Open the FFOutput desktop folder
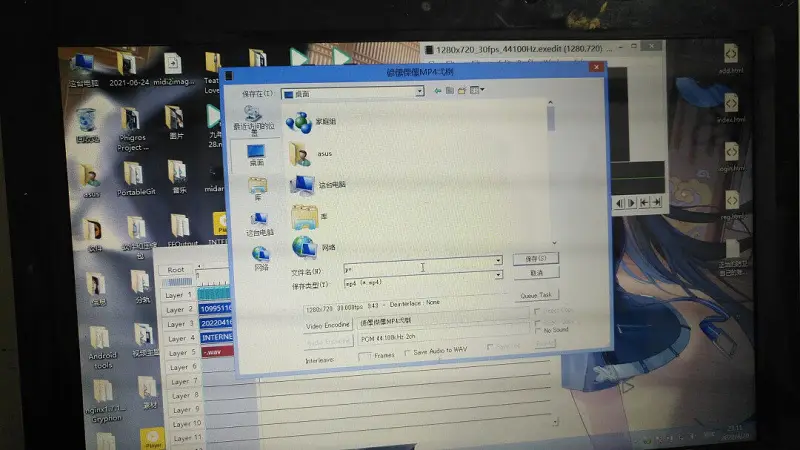 182,231
